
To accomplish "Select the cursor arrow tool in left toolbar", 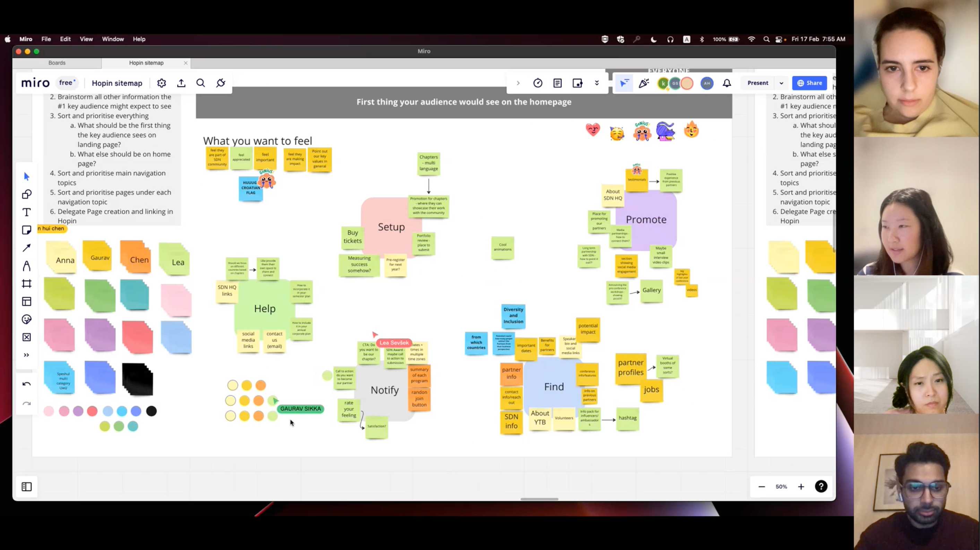I will point(26,176).
